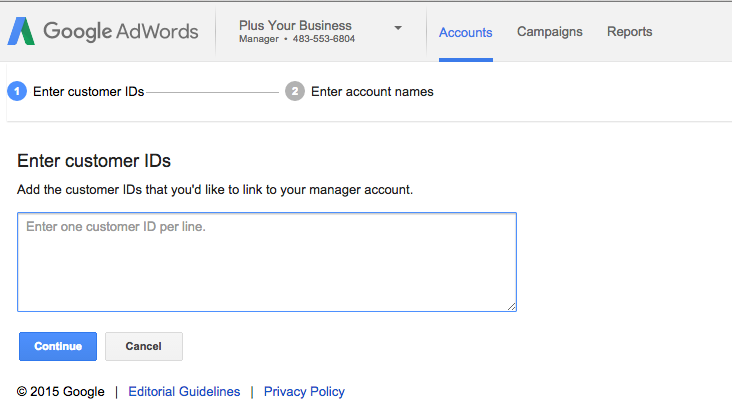Click the textarea resize handle corner
Screen dimensions: 732x412
click(x=511, y=306)
